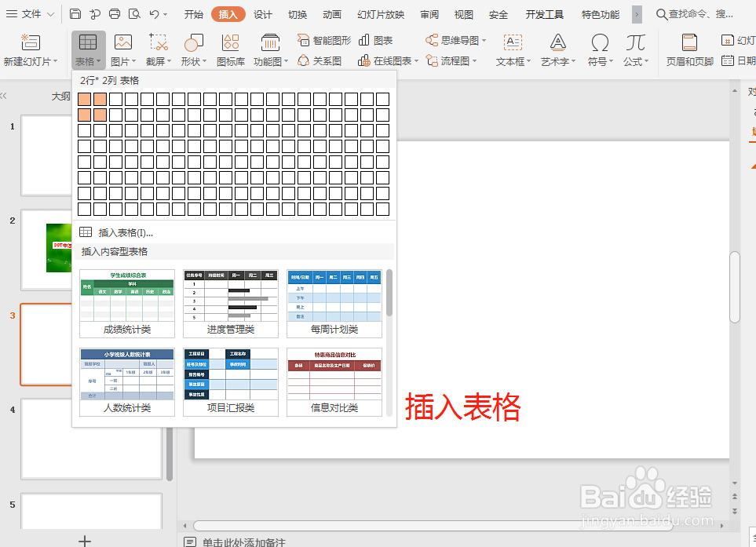Click 新建幻灯片 to add a slide
Image resolution: width=756 pixels, height=547 pixels.
pos(29,49)
